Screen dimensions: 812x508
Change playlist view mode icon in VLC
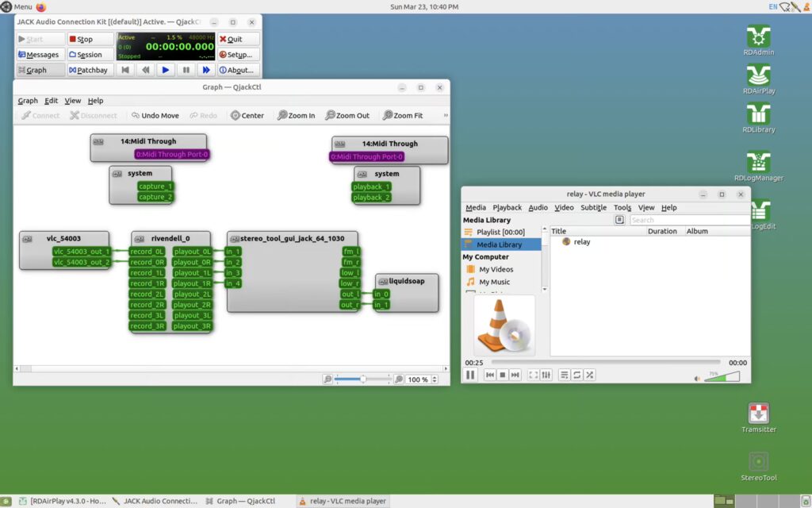coord(619,220)
